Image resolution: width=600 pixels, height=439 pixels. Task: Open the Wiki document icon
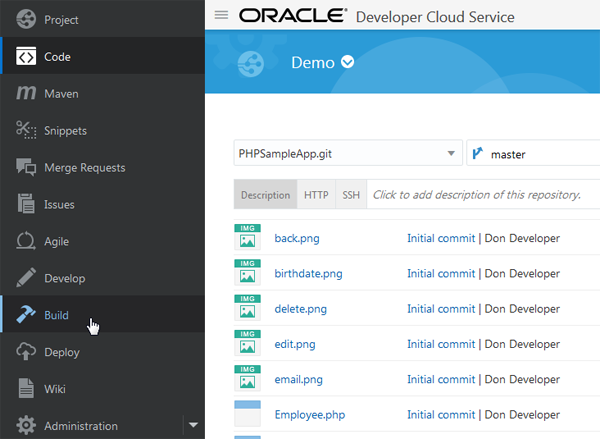[26, 389]
